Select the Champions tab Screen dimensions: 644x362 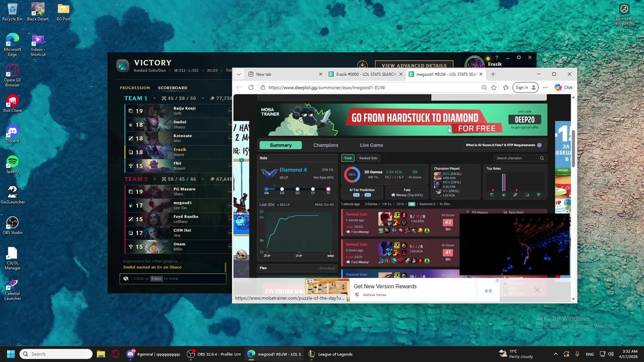tap(326, 145)
